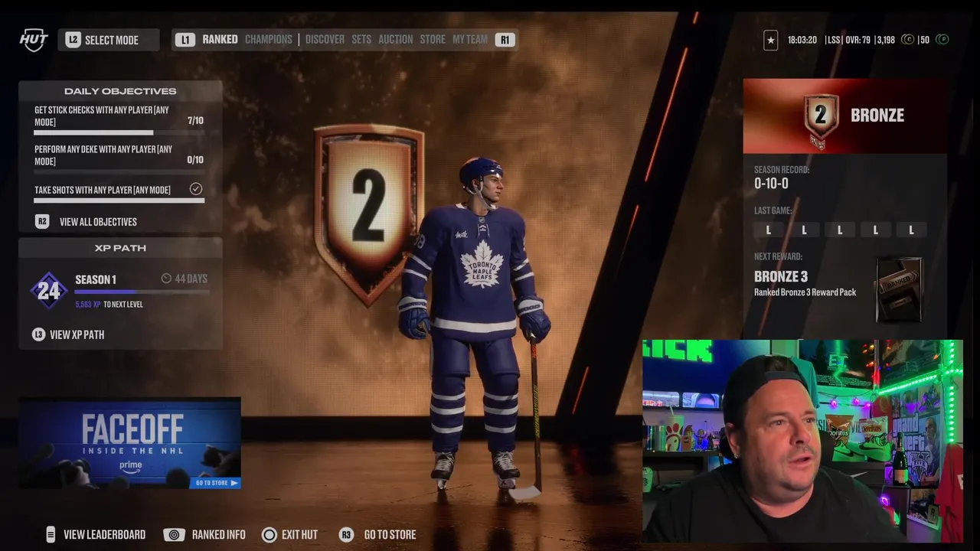
Task: Open View Leaderboard
Action: (x=104, y=534)
